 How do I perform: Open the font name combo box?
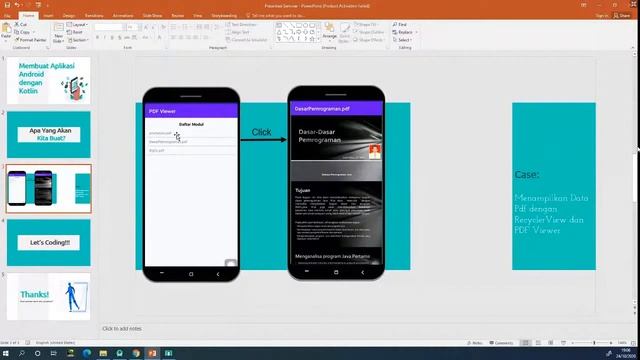[x=109, y=27]
